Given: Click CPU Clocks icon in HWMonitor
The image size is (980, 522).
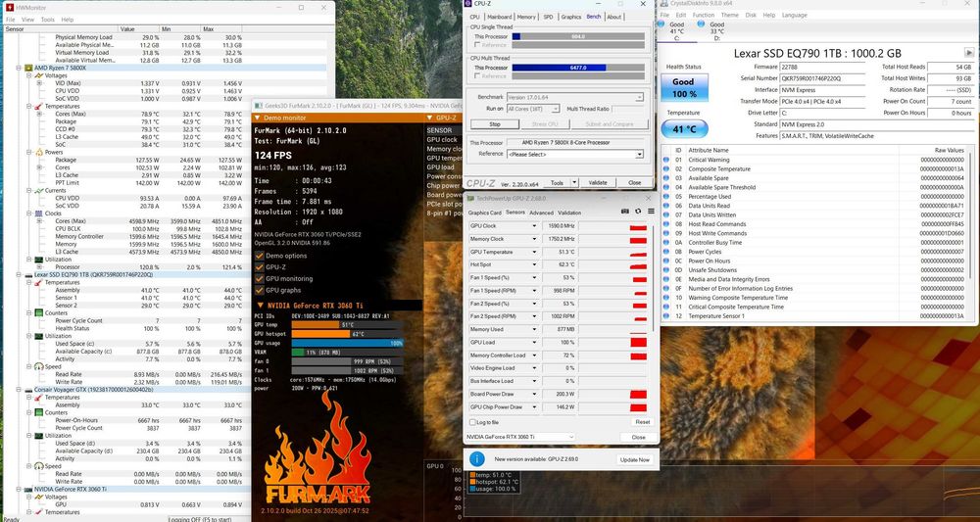Looking at the screenshot, I should pos(39,214).
